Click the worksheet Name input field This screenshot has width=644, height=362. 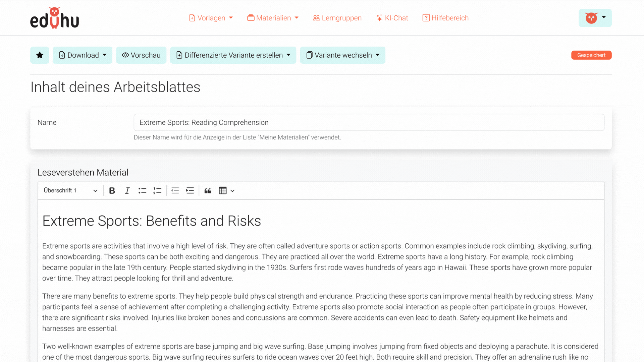[x=369, y=123]
